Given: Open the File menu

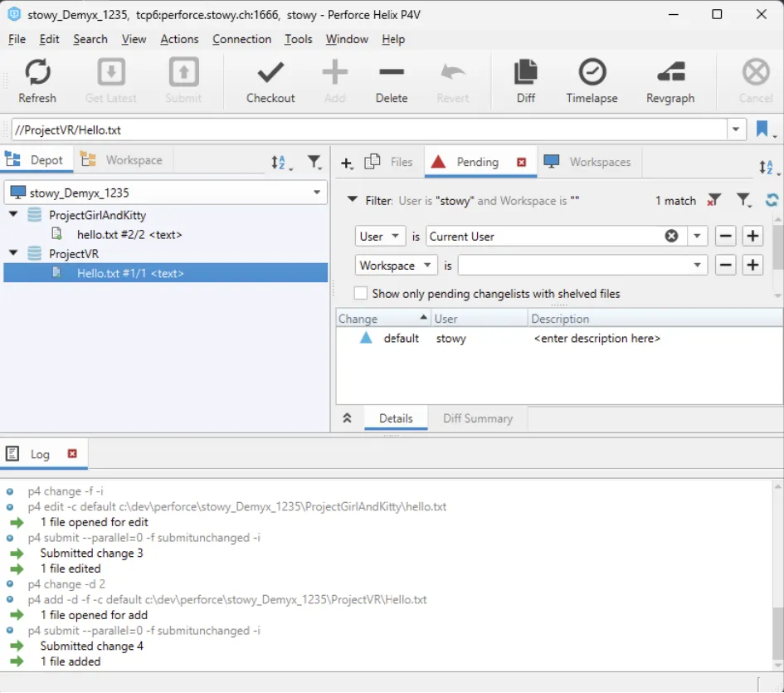Looking at the screenshot, I should click(17, 39).
